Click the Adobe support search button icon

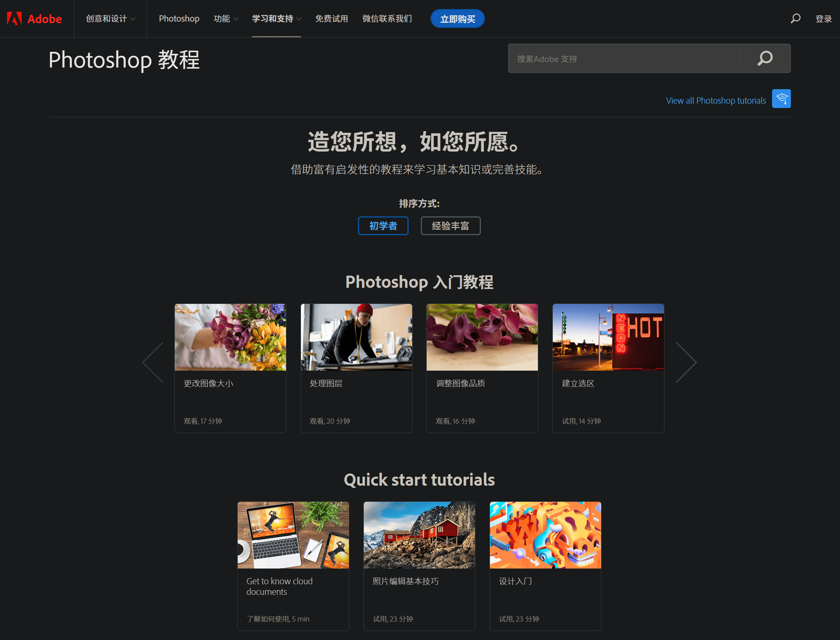(x=765, y=59)
